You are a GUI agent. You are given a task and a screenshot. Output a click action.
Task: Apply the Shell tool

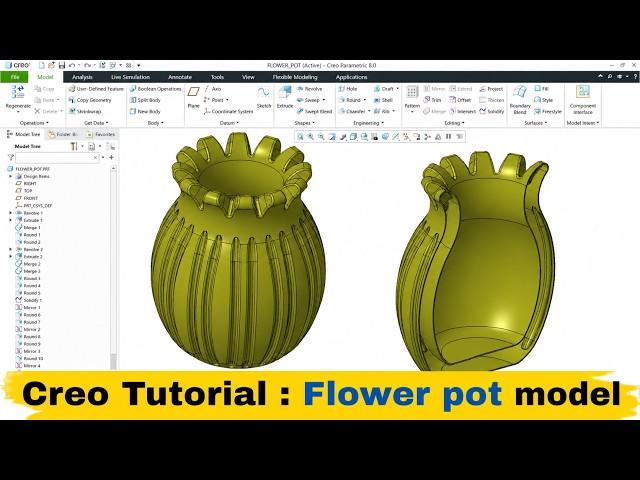tap(383, 100)
